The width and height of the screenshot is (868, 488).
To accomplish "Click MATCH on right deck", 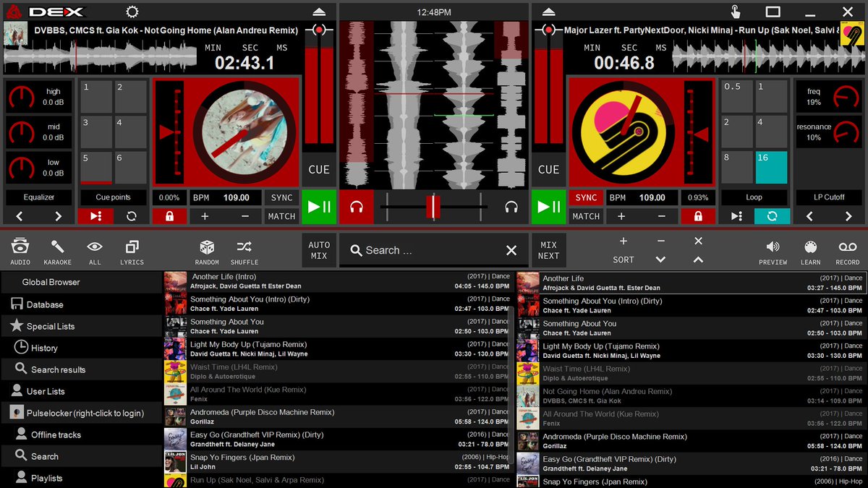I will coord(586,216).
